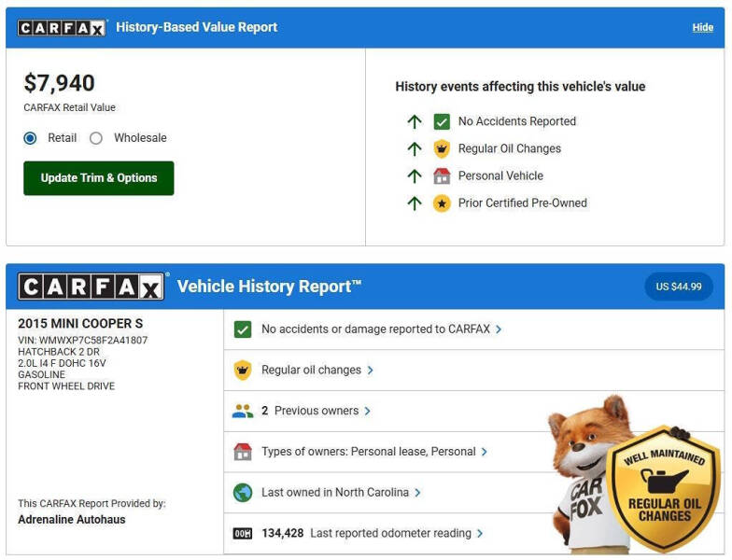
Task: Expand the Regular oil changes row chevron
Action: [x=371, y=371]
